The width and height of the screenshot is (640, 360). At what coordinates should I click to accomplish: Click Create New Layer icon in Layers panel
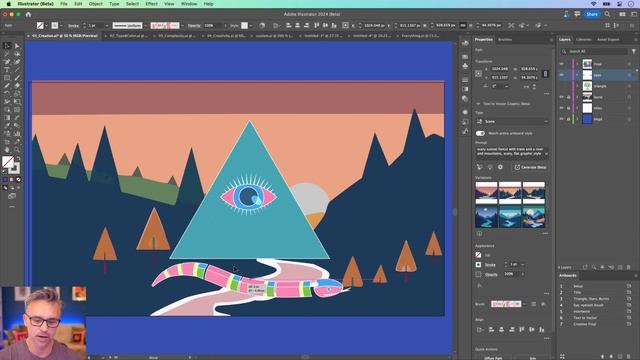click(620, 267)
